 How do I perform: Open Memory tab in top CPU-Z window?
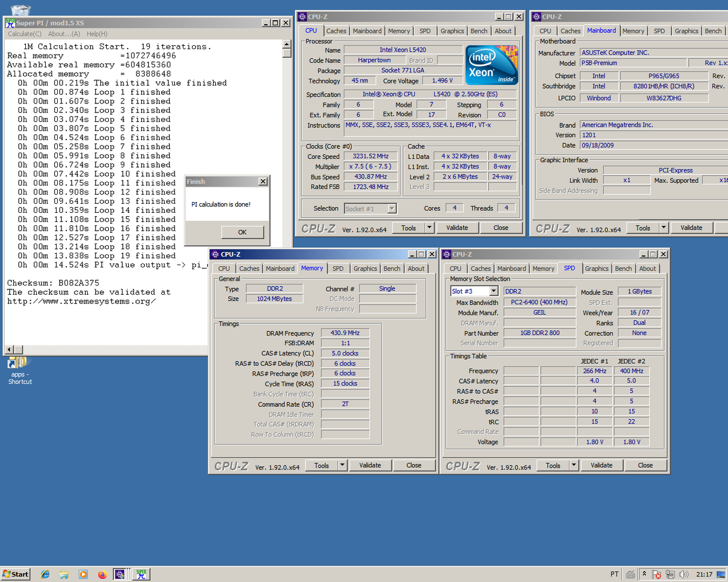(399, 31)
